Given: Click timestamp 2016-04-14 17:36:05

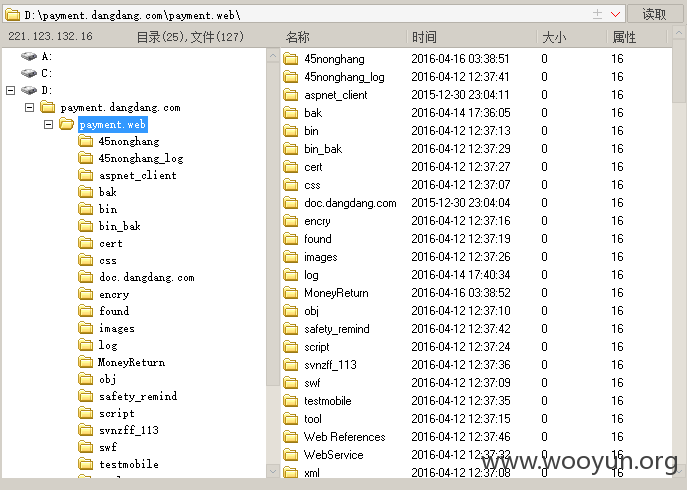Looking at the screenshot, I should point(461,113).
